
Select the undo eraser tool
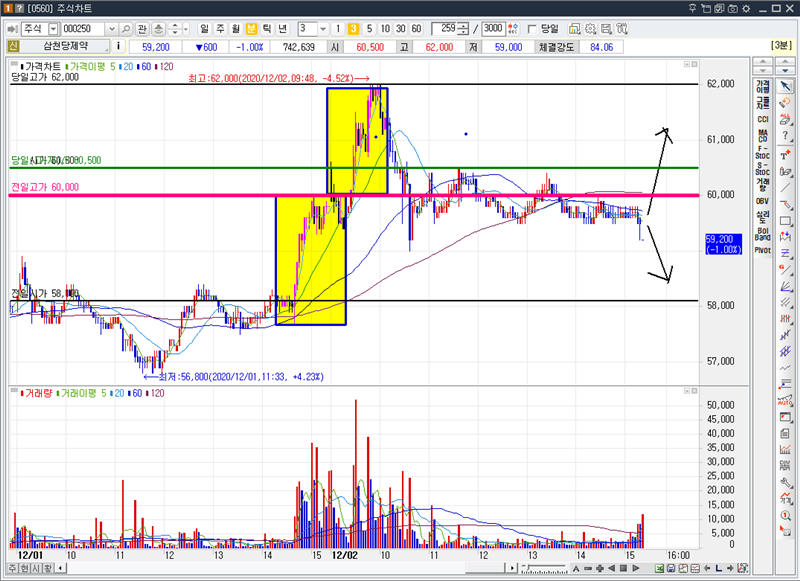(786, 103)
